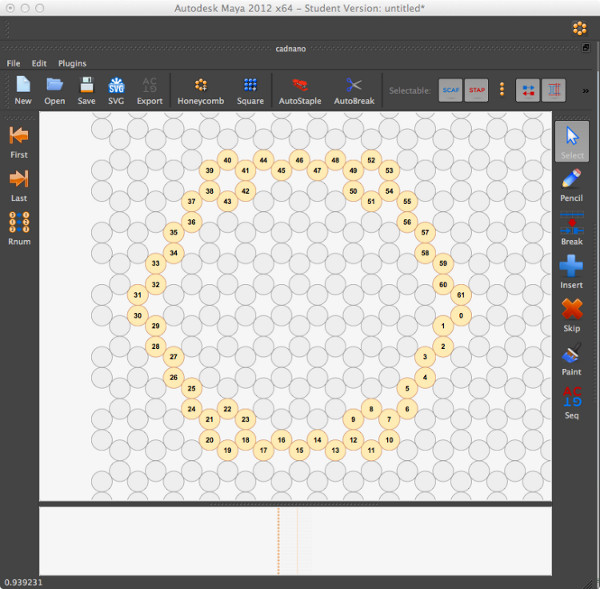
Task: Create a Square lattice part
Action: pos(250,87)
